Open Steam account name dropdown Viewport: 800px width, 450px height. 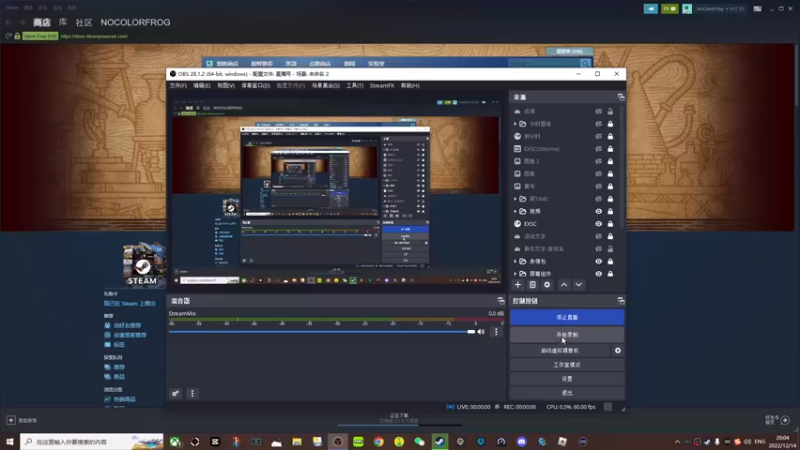(x=720, y=9)
